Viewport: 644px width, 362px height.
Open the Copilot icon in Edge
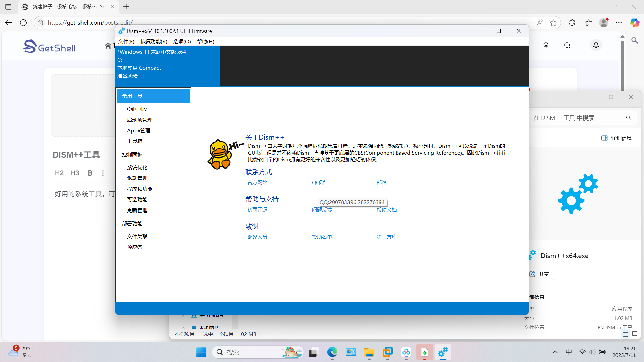pyautogui.click(x=635, y=22)
